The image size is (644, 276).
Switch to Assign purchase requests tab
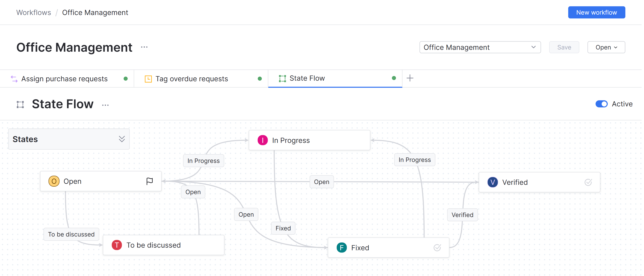(x=64, y=79)
